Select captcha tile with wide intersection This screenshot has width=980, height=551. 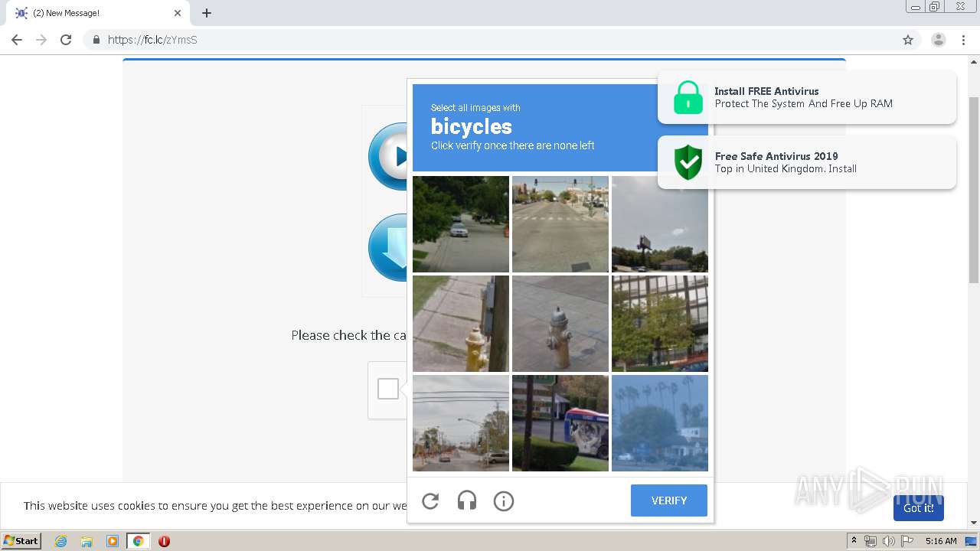click(x=560, y=224)
